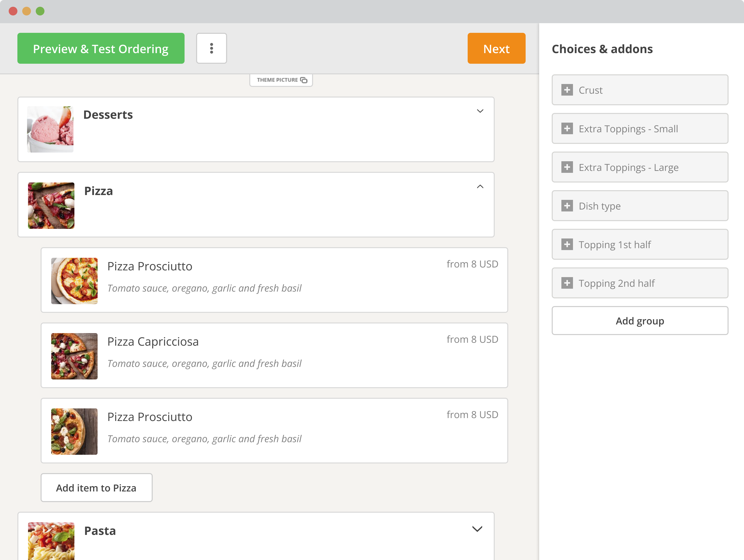
Task: Click the Pizza Capricciosa photo
Action: coord(74,356)
